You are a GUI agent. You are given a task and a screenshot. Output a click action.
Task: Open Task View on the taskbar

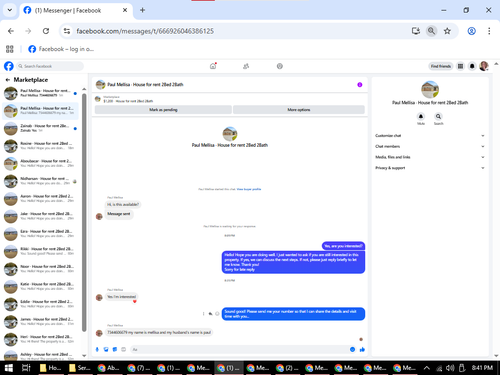pyautogui.click(x=26, y=368)
